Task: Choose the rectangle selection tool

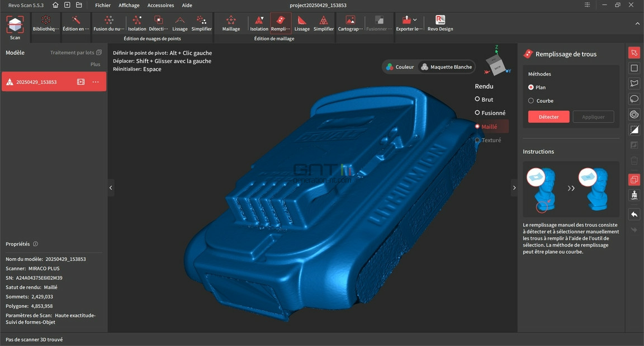Action: 634,68
